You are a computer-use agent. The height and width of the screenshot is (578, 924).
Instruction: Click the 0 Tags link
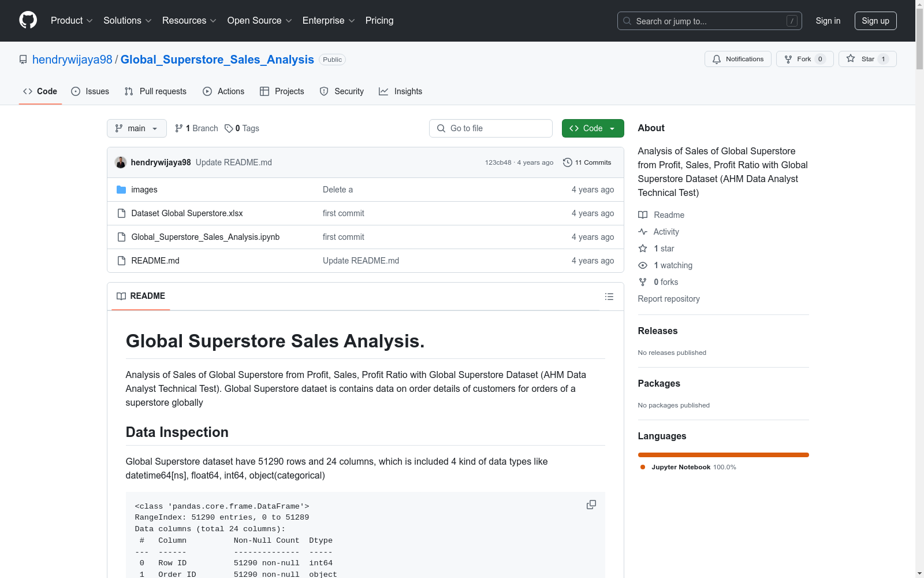(x=242, y=128)
